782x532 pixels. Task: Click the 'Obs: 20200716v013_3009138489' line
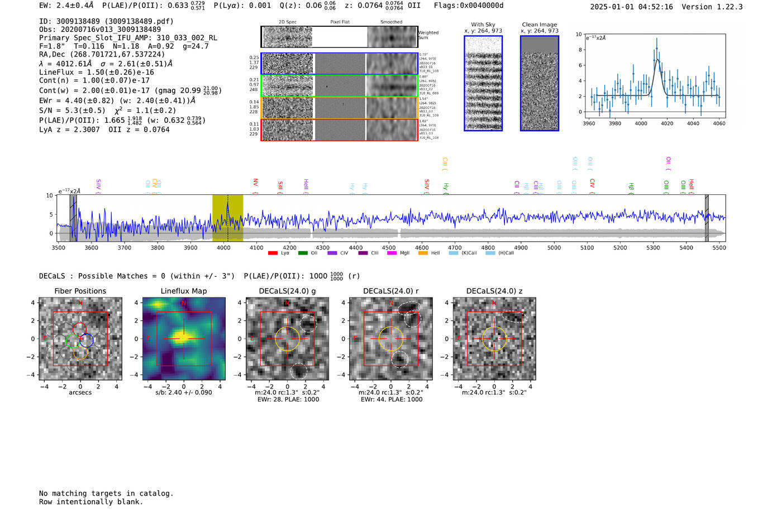click(100, 30)
